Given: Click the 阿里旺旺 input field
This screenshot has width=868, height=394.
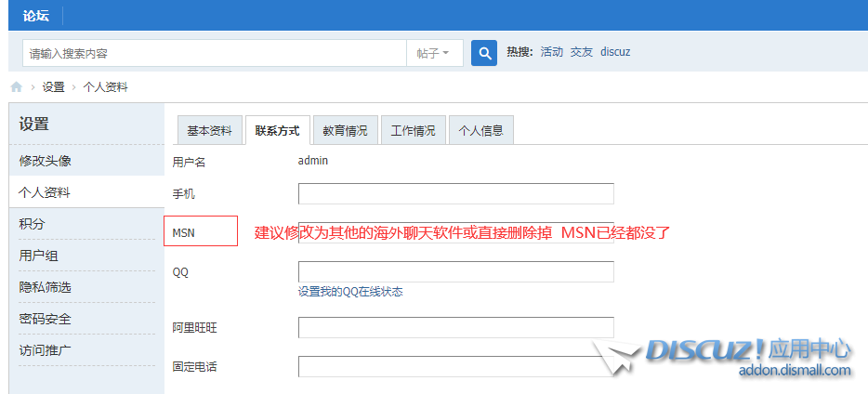Looking at the screenshot, I should pyautogui.click(x=456, y=328).
